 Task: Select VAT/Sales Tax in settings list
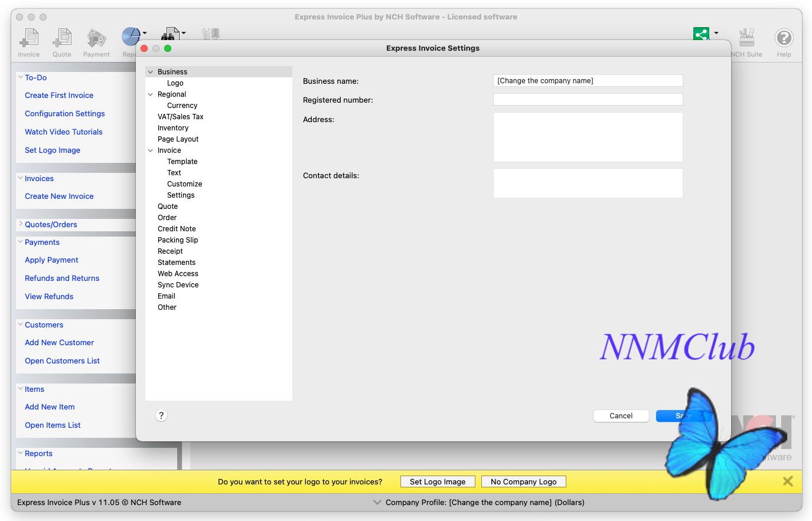point(180,117)
